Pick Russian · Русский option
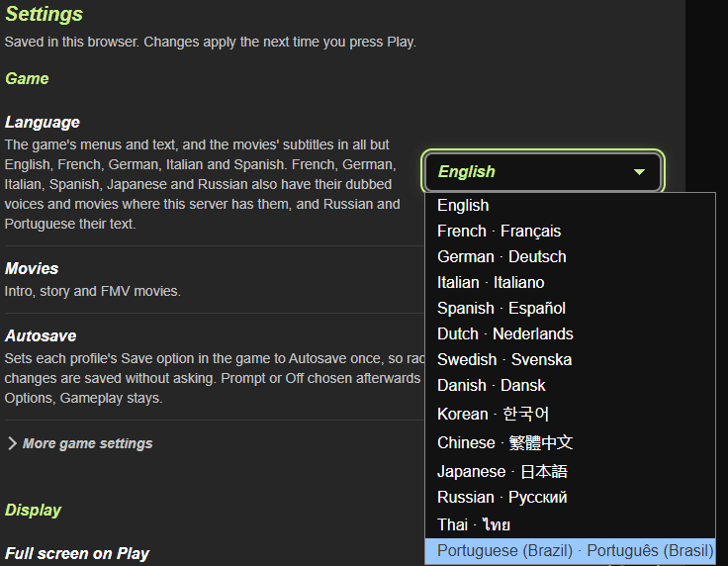Screen dimensions: 728x566 coord(570,498)
